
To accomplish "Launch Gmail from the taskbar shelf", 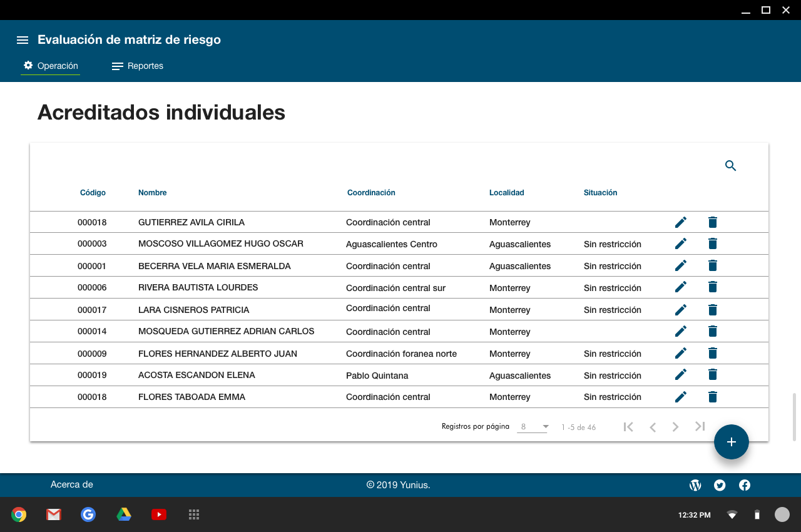I will pos(53,514).
